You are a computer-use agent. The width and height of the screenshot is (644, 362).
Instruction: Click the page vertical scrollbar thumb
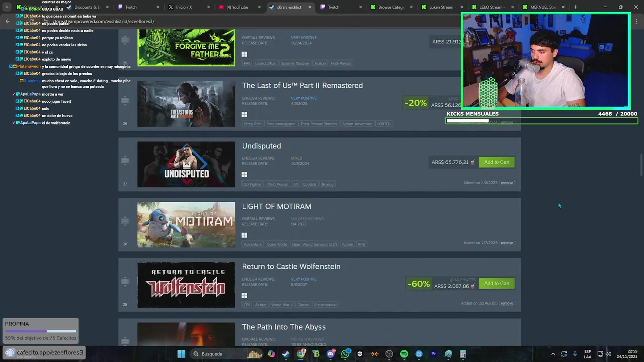pyautogui.click(x=641, y=165)
